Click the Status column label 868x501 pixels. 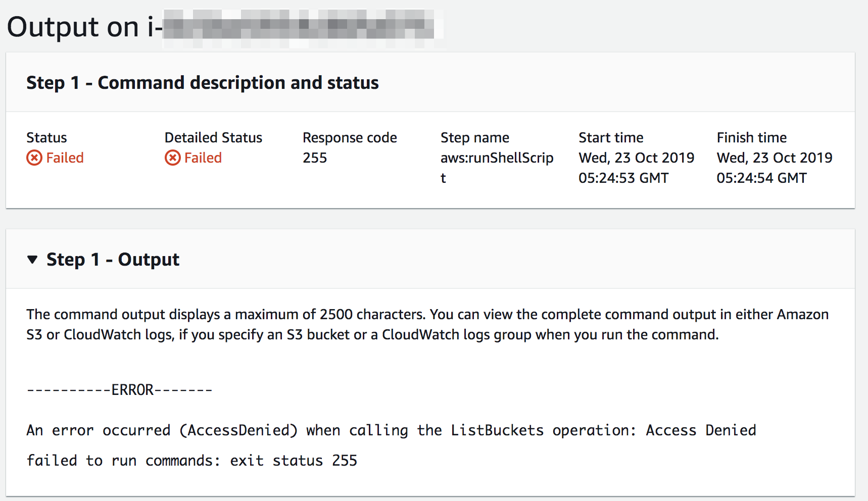(46, 137)
